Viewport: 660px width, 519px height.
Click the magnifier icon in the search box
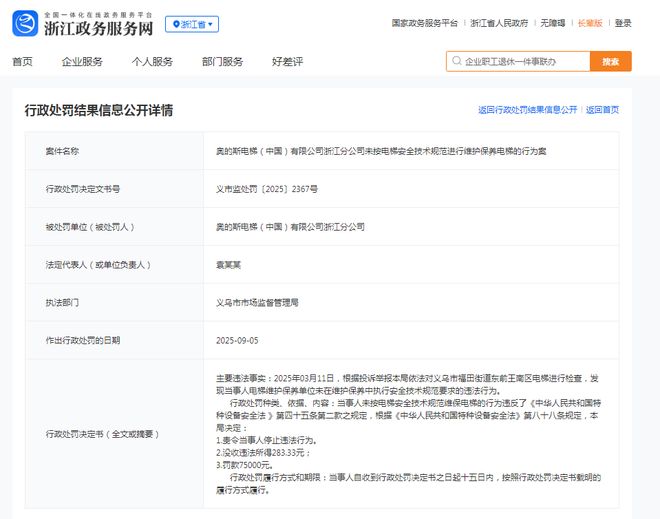(457, 61)
